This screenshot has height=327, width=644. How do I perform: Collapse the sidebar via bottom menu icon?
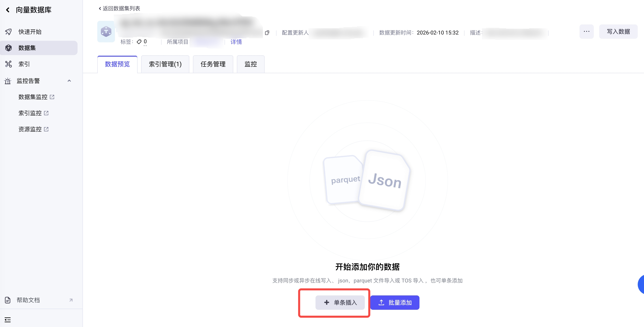(8, 320)
